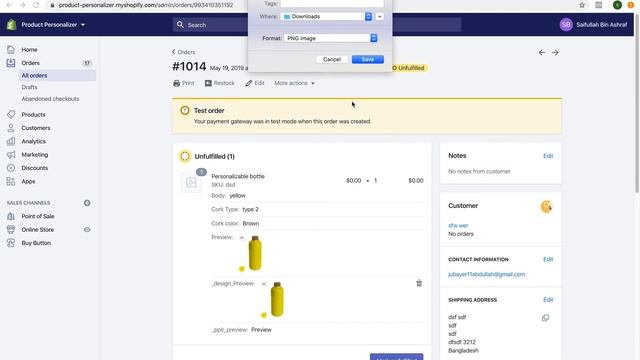Go to next order arrow
Image resolution: width=640 pixels, height=360 pixels.
coord(555,53)
